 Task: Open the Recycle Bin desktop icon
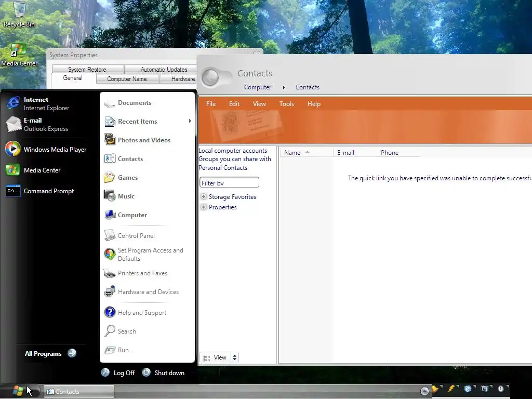[x=19, y=15]
